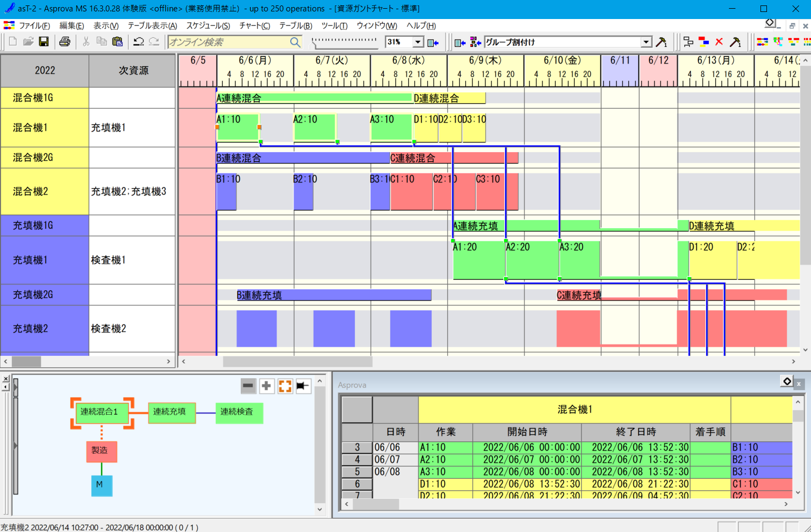Click the Save floppy disk icon

pos(43,42)
